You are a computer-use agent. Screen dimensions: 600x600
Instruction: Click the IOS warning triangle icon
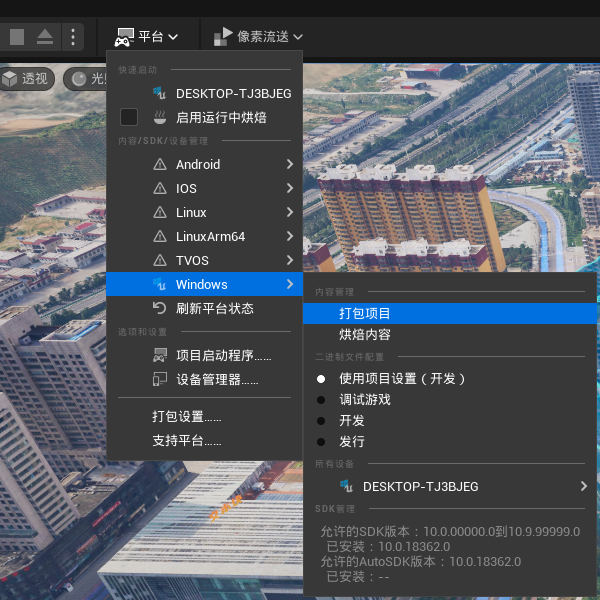[x=160, y=188]
